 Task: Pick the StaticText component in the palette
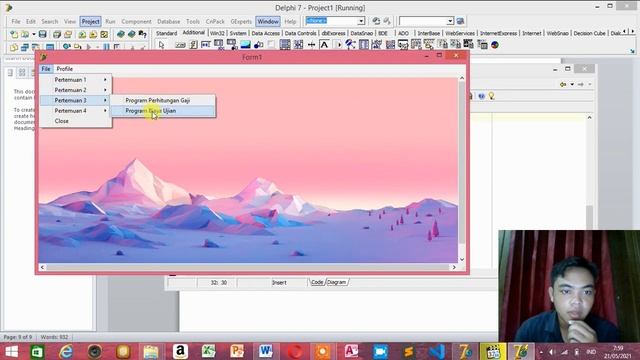[x=324, y=45]
